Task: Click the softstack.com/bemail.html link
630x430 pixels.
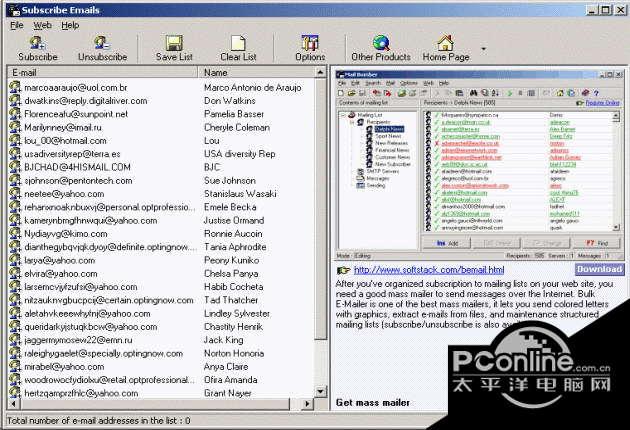Action: tap(429, 270)
